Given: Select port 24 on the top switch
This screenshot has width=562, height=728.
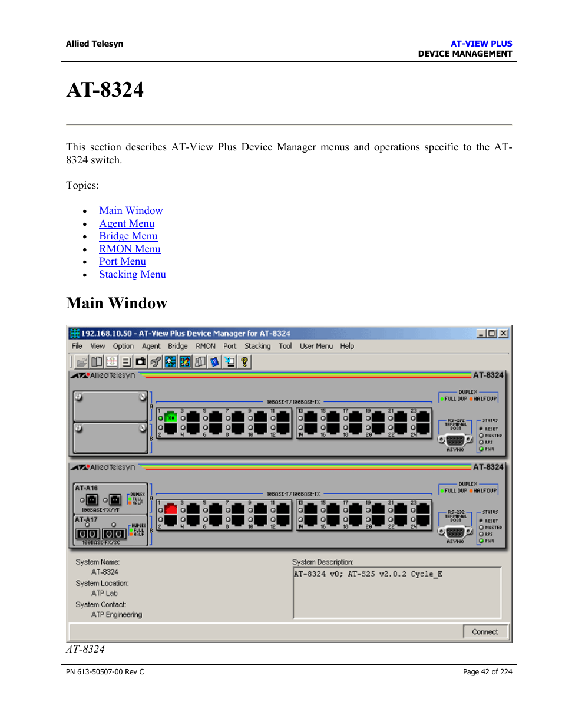Looking at the screenshot, I should click(423, 428).
